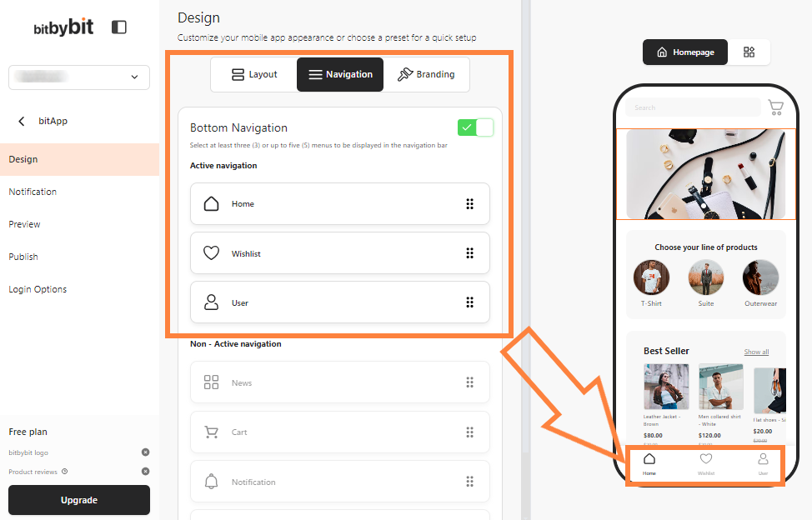Click the Free plan label
The height and width of the screenshot is (520, 812).
pos(28,432)
